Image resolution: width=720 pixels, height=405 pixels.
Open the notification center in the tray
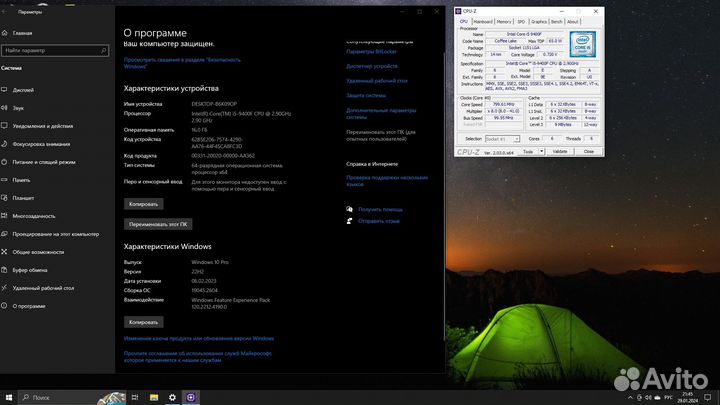tap(708, 397)
